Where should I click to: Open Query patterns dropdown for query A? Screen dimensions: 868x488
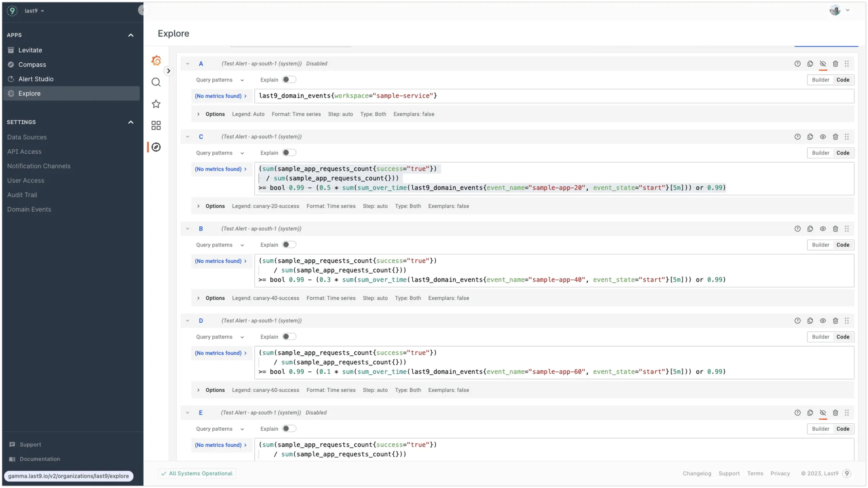pos(220,80)
